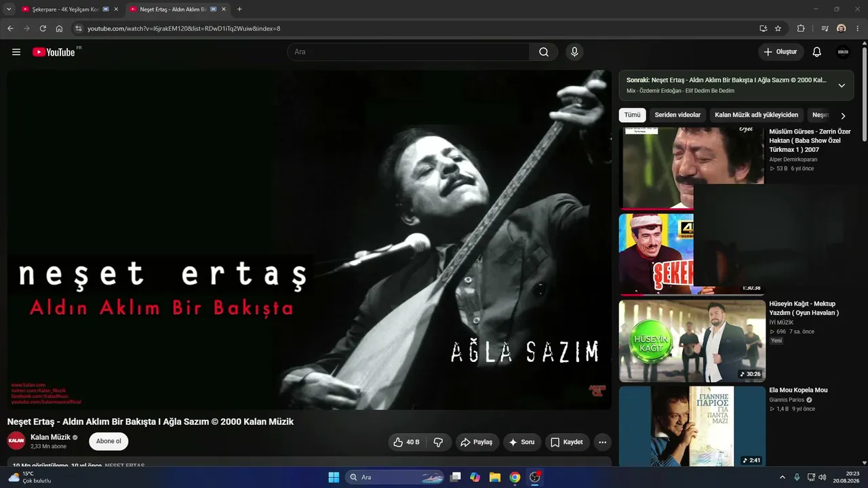
Task: Like the video with thumbs up
Action: tap(406, 442)
